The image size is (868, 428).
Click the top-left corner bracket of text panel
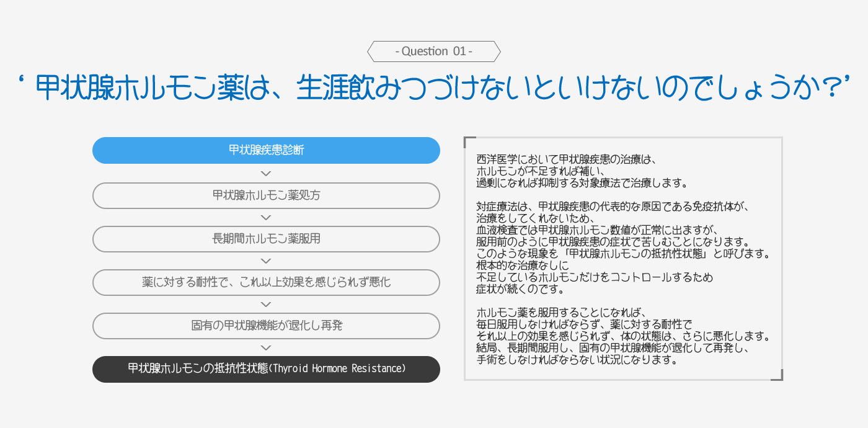coord(469,142)
